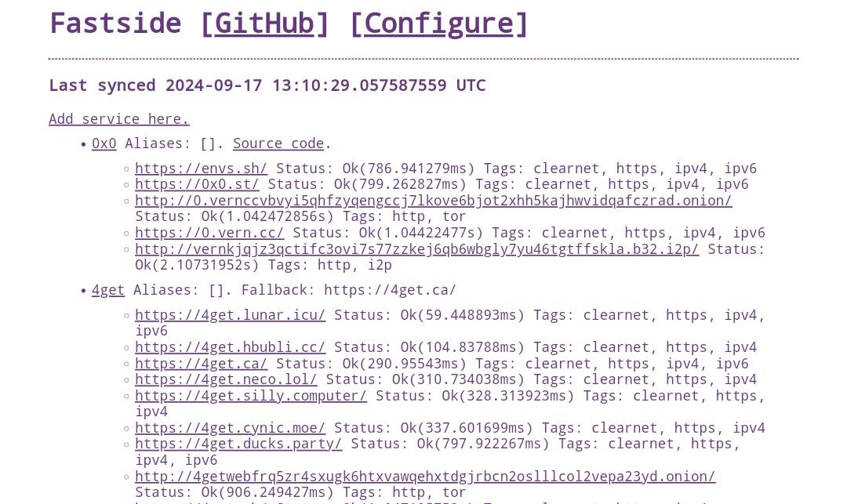Image resolution: width=847 pixels, height=504 pixels.
Task: Visit the https://envs.sh/ instance
Action: 201,169
